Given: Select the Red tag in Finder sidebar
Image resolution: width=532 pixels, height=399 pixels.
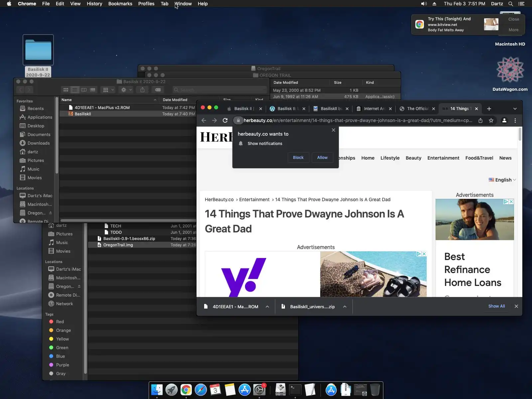Looking at the screenshot, I should pos(60,322).
